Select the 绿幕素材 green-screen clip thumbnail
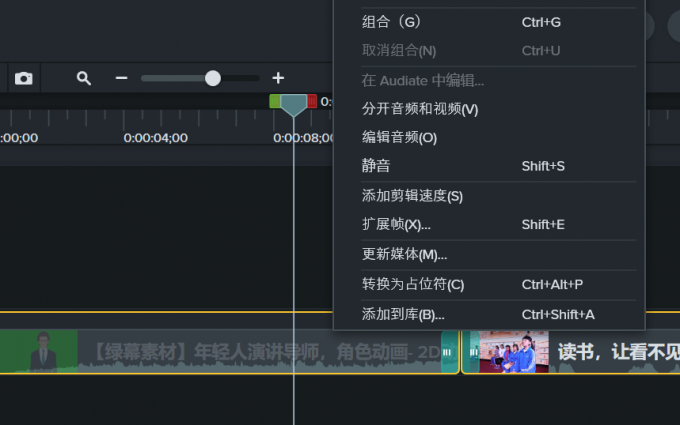Image resolution: width=680 pixels, height=425 pixels. pos(40,352)
